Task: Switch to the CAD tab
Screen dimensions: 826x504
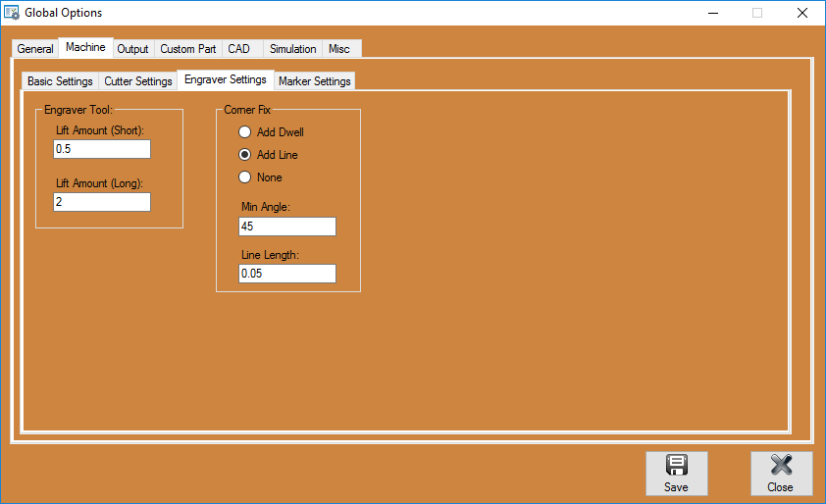Action: (x=238, y=49)
